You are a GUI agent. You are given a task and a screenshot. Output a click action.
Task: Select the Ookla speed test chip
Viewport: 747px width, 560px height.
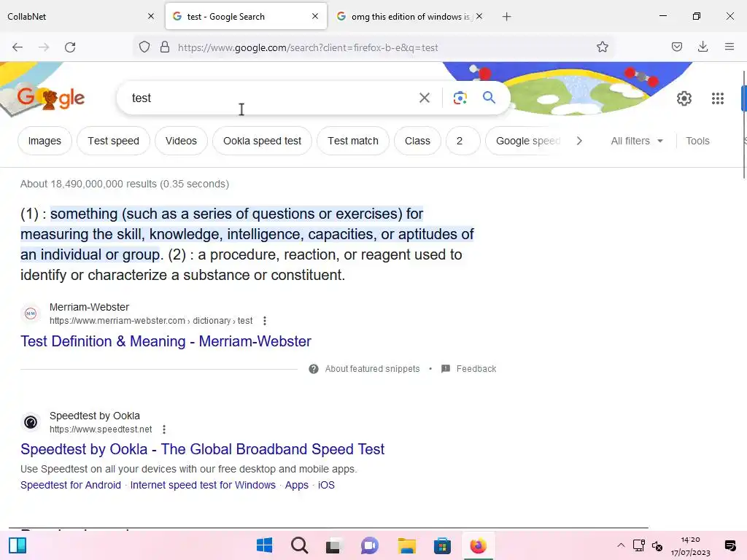pyautogui.click(x=262, y=141)
